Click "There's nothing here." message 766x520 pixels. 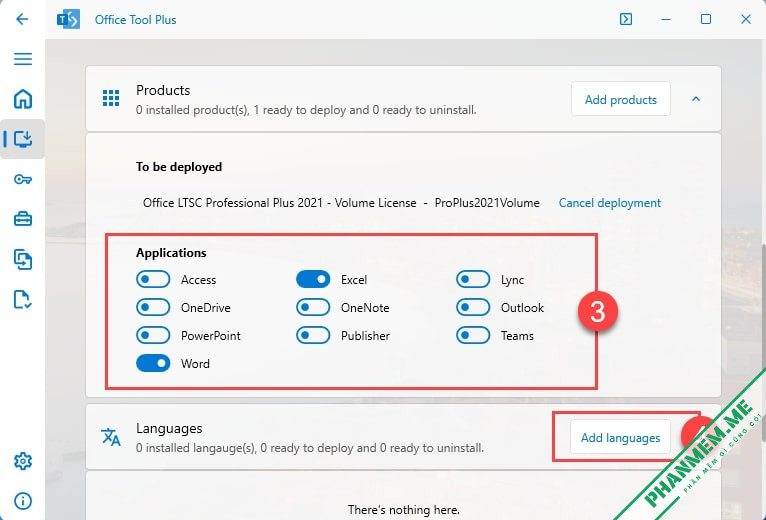click(x=404, y=510)
